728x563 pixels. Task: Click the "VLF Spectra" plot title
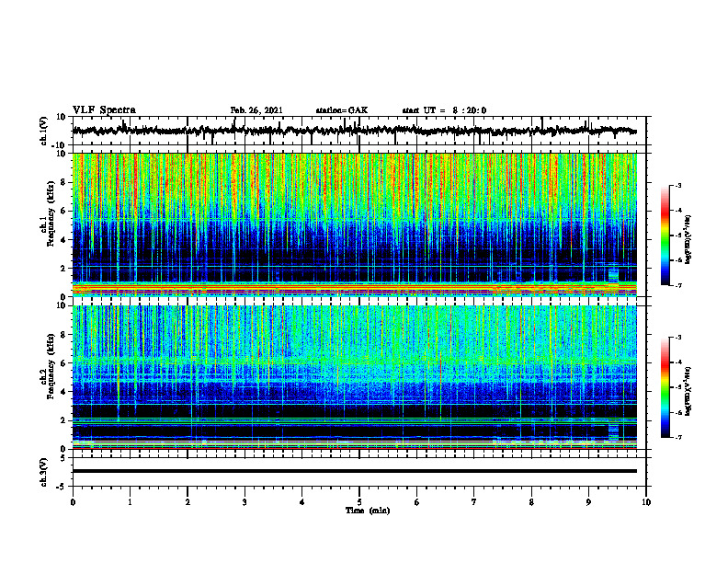click(105, 110)
